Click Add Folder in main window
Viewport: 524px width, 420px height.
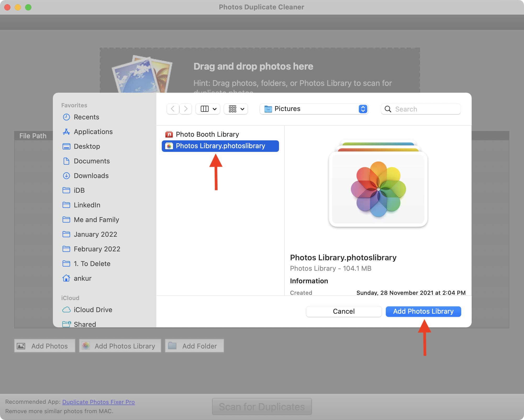[194, 346]
